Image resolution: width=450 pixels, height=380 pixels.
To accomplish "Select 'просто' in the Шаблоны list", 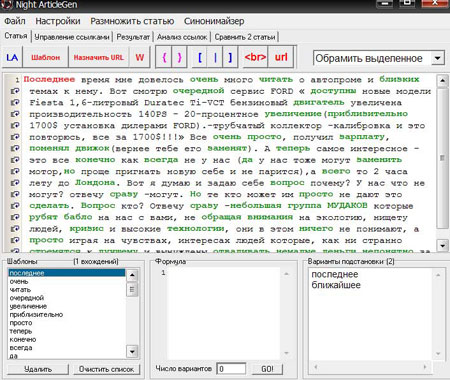I will tap(67, 323).
